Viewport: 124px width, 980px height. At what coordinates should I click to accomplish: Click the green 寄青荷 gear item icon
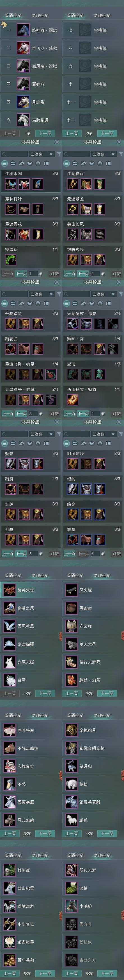point(11,259)
